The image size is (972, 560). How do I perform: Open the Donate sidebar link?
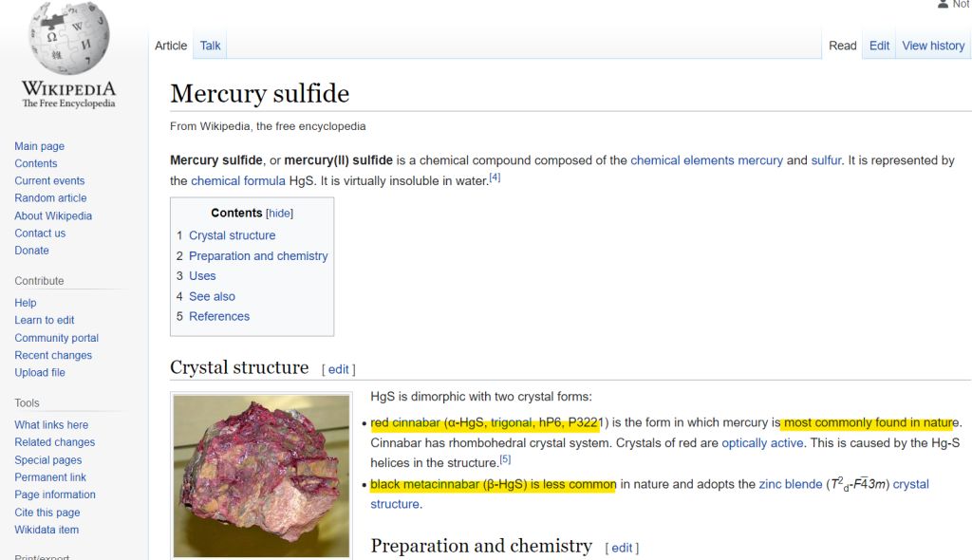click(x=31, y=251)
